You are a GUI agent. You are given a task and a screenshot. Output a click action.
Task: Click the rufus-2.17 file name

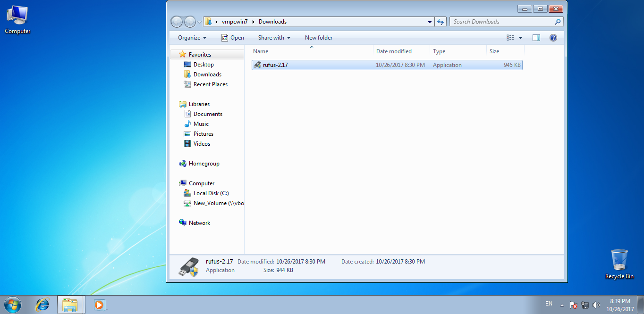(275, 65)
